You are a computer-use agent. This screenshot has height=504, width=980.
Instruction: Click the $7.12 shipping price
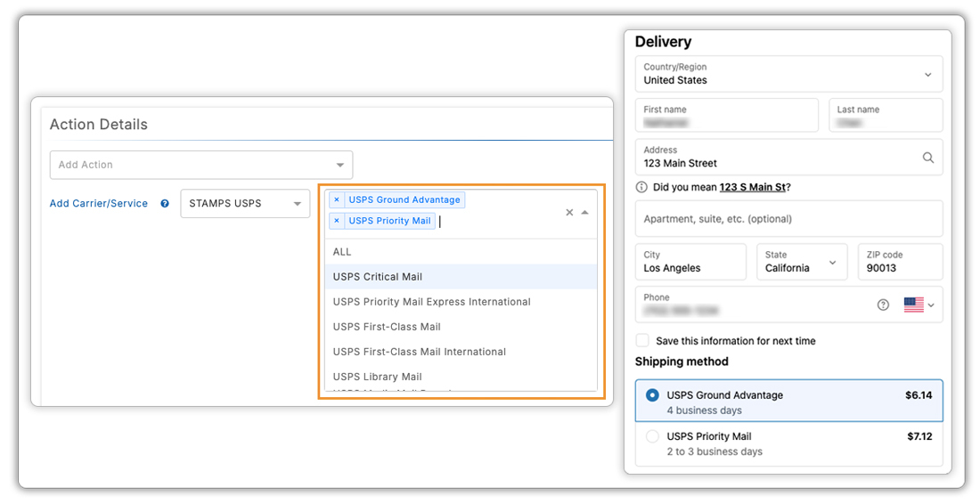click(919, 436)
